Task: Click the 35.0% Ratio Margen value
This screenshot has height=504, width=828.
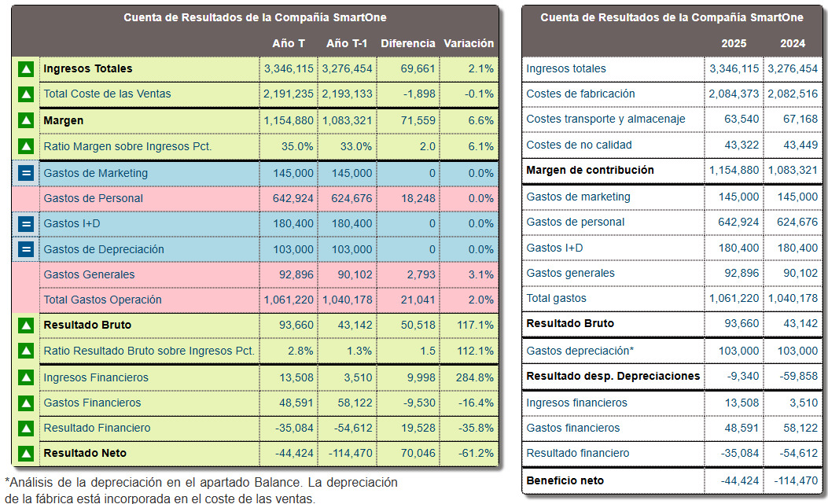Action: 297,146
